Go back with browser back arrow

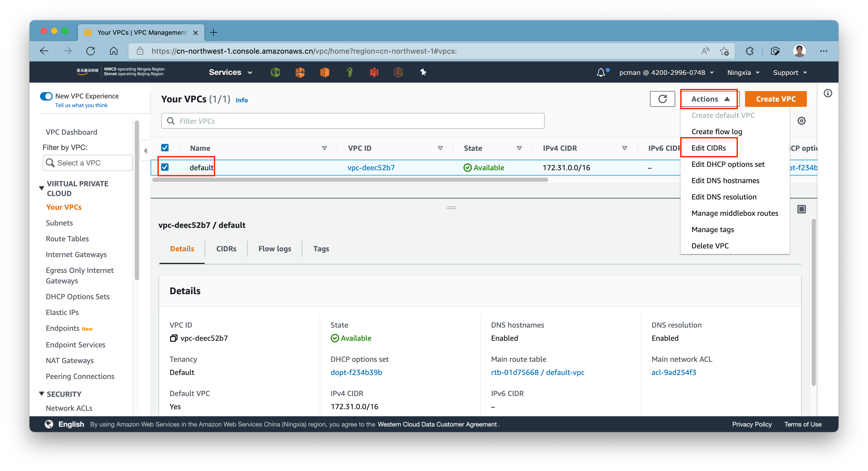tap(44, 51)
